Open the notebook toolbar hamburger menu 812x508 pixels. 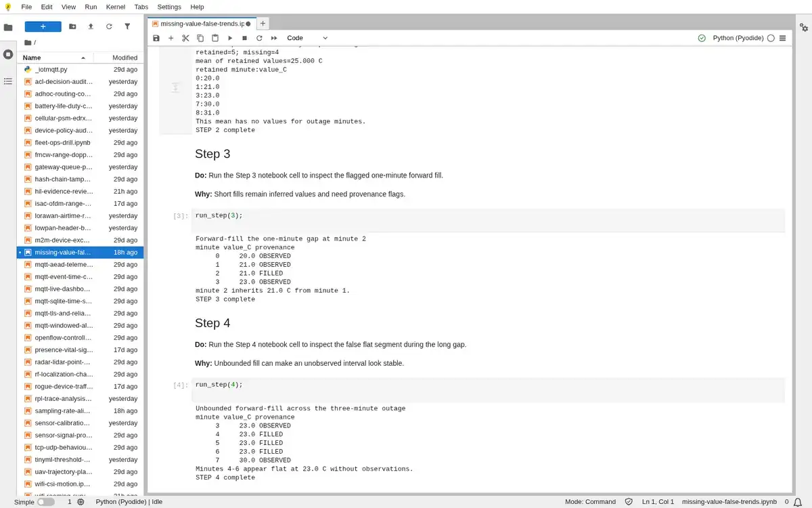point(783,38)
